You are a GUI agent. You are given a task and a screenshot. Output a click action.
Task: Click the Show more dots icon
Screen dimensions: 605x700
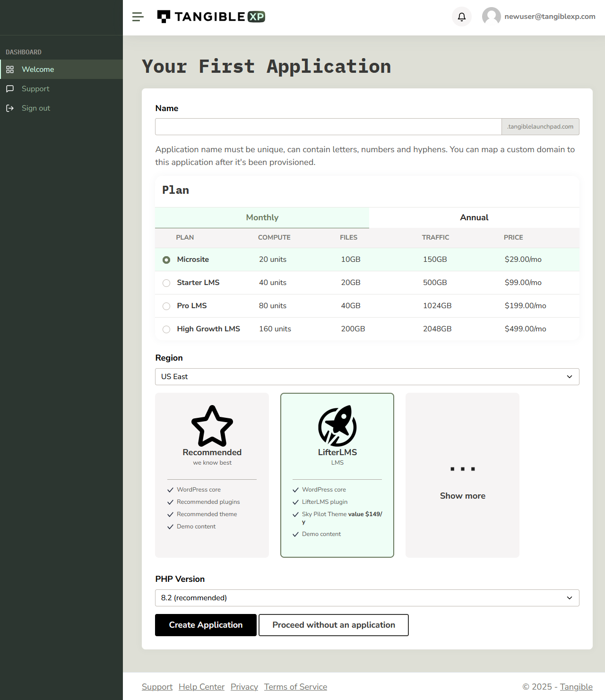tap(462, 469)
